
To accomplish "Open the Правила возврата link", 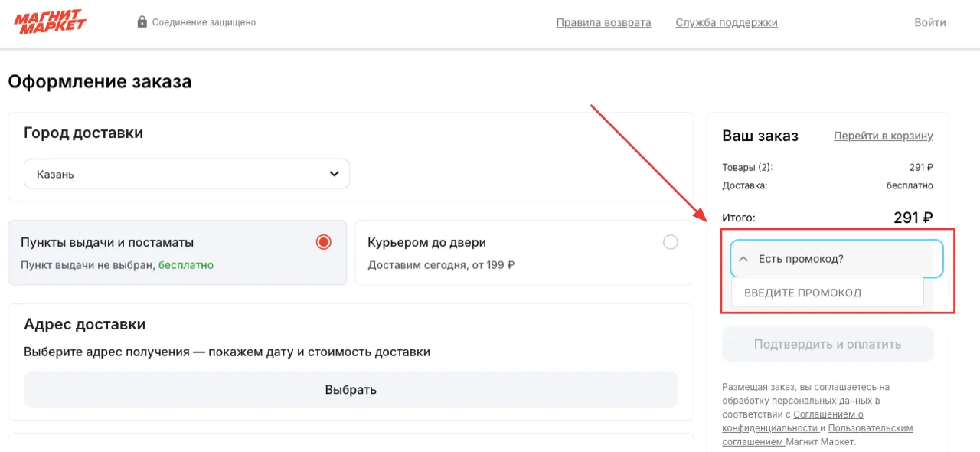I will tap(603, 22).
